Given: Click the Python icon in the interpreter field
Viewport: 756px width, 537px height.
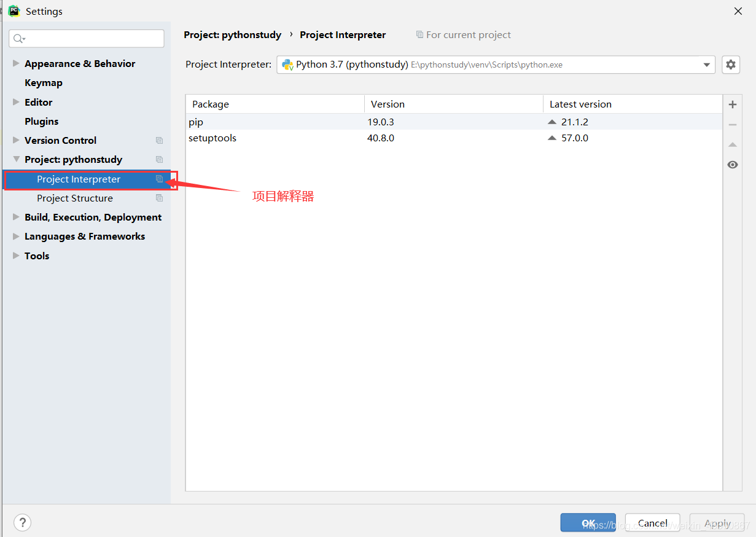Looking at the screenshot, I should pos(287,65).
